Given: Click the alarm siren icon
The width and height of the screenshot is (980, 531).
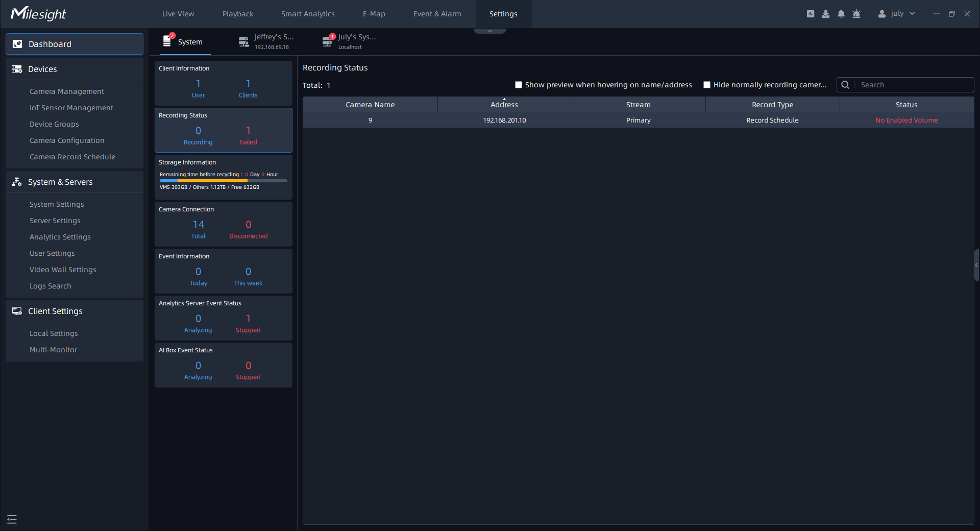Looking at the screenshot, I should pos(856,14).
